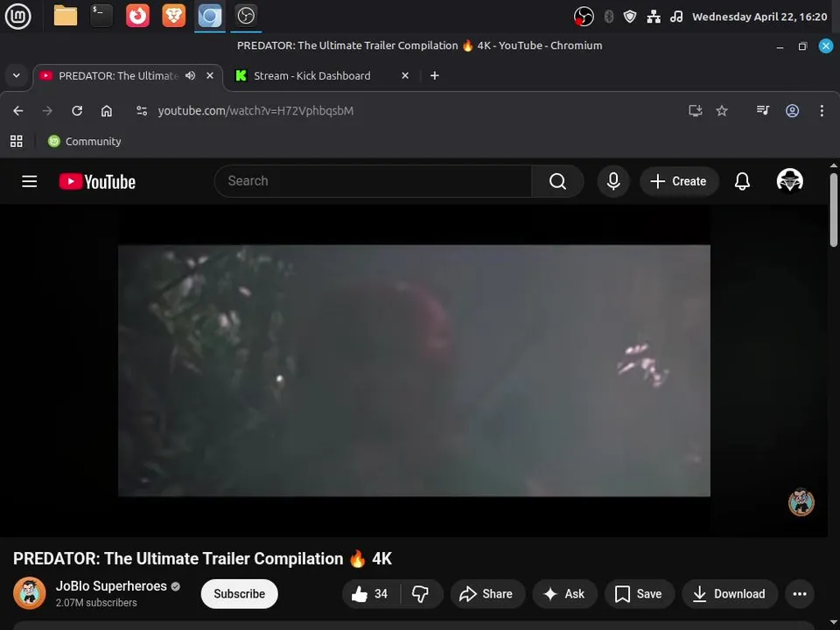Open the Bluetooth tray indicator
Screen dimensions: 840x630
click(x=609, y=17)
